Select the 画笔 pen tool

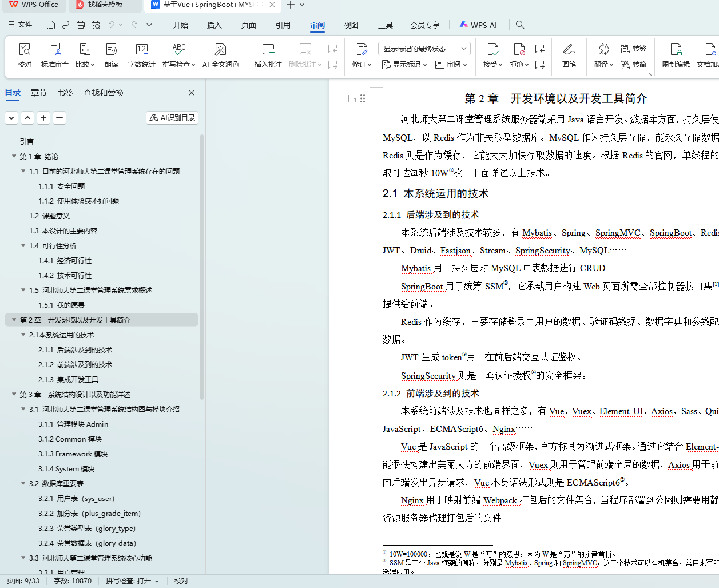[569, 55]
